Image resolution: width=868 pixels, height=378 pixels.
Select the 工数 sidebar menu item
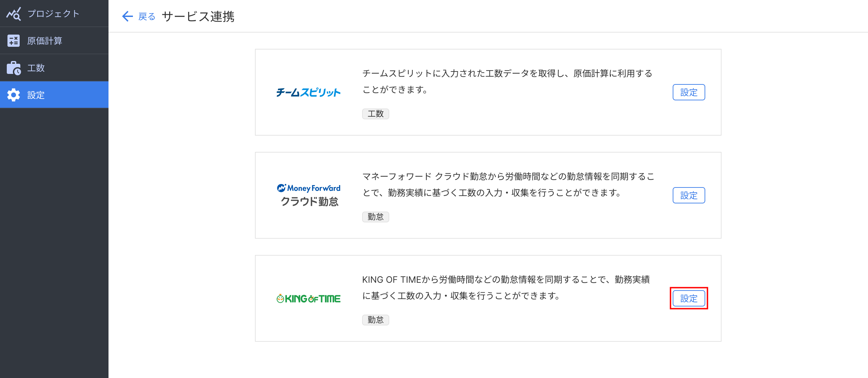click(54, 68)
